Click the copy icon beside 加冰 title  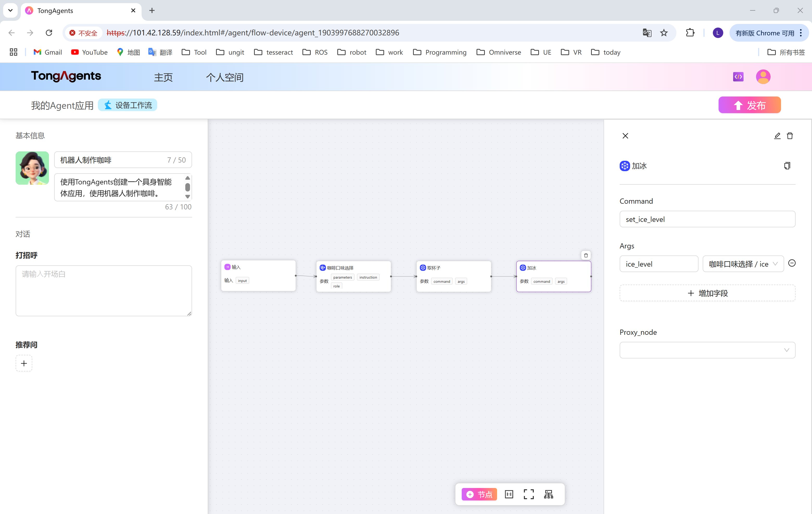point(787,165)
